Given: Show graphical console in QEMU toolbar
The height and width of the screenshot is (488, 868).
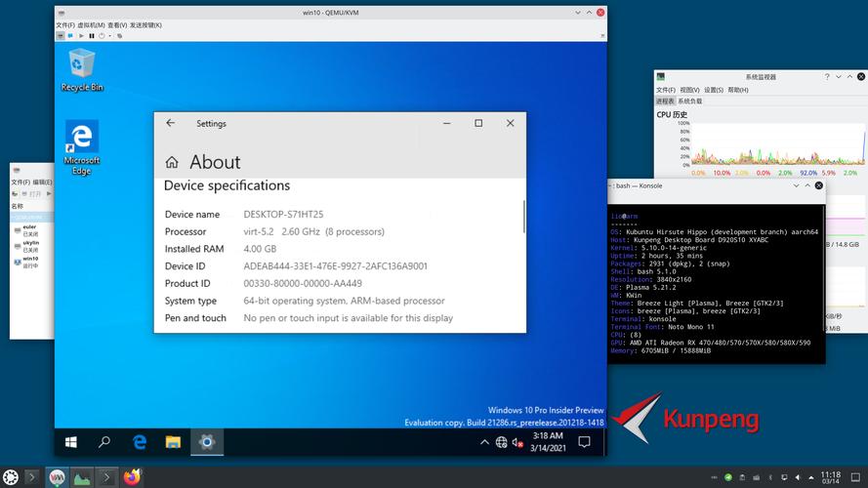Looking at the screenshot, I should click(x=61, y=36).
